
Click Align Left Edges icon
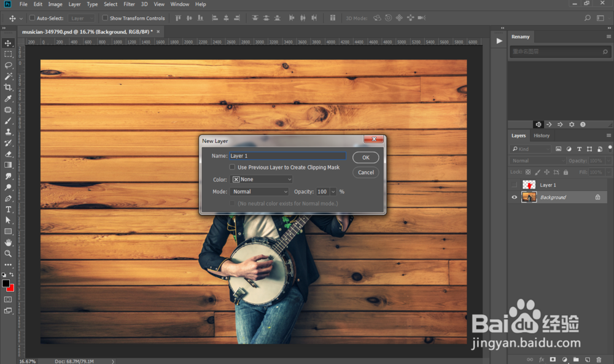[214, 18]
